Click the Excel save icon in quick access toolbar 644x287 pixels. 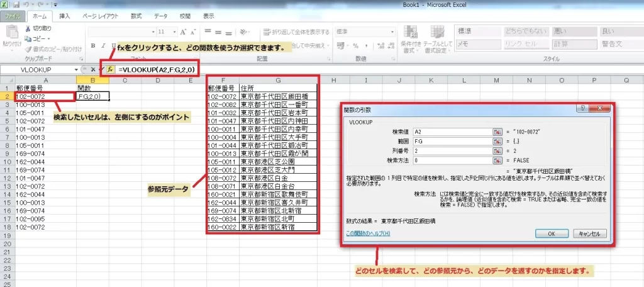click(17, 5)
